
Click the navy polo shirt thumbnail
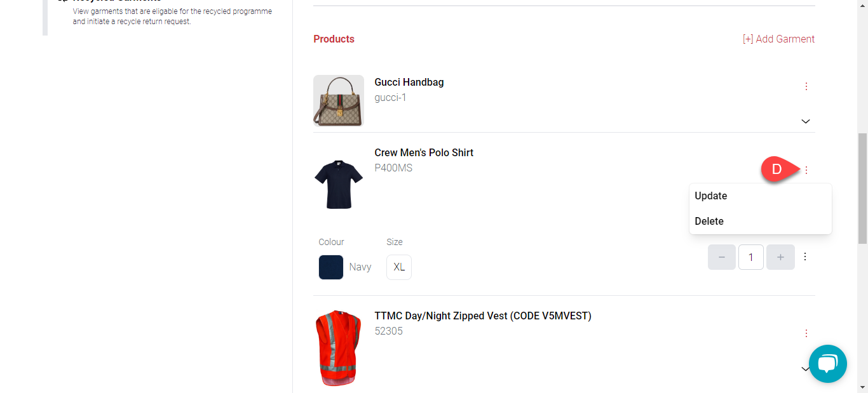point(339,184)
